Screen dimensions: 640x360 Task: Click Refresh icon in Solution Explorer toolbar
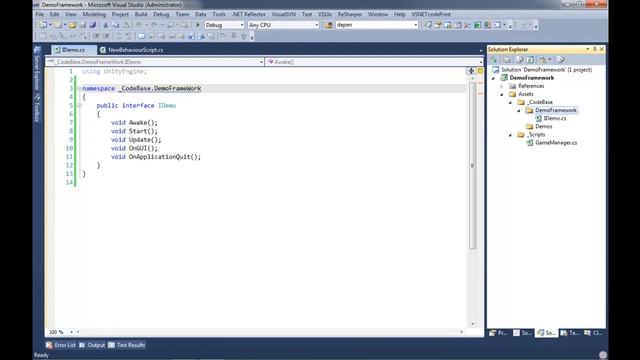pos(520,60)
